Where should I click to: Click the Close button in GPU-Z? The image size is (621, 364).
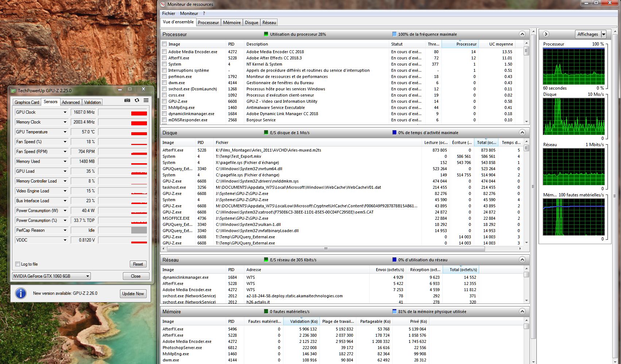[136, 276]
